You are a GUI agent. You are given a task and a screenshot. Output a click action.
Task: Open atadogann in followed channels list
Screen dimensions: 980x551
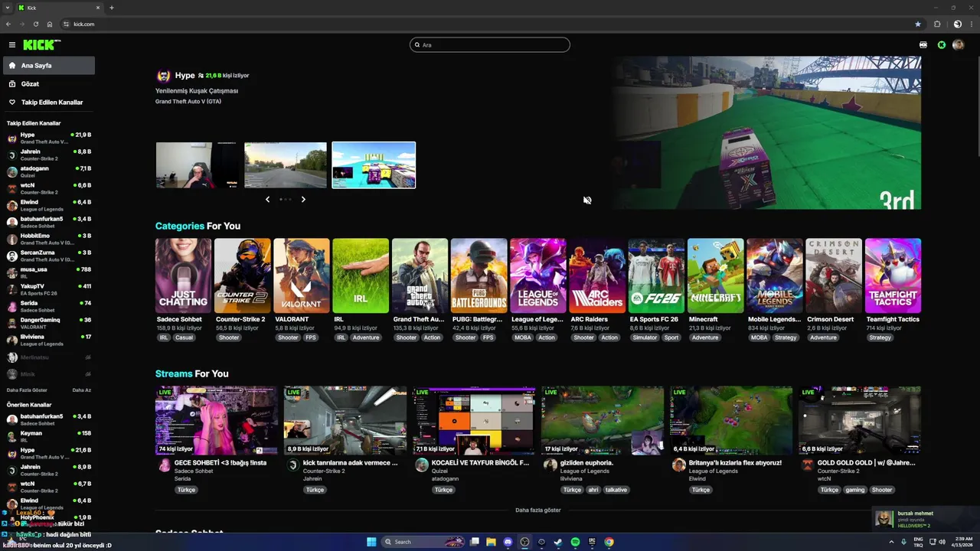point(49,171)
